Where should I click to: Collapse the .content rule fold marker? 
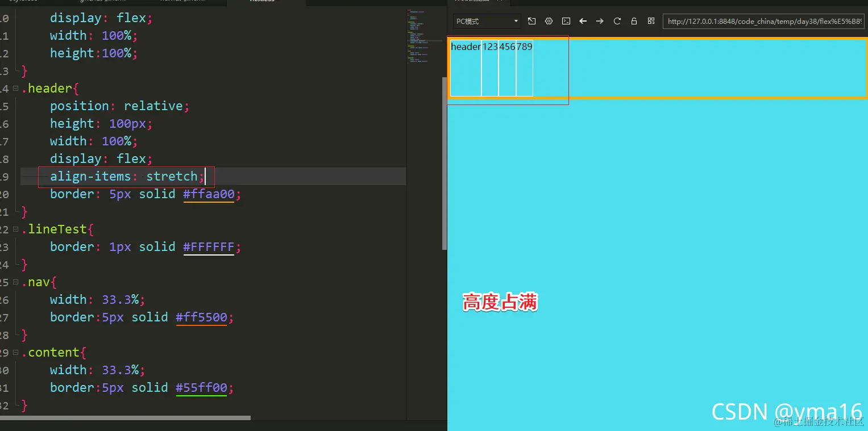(15, 353)
